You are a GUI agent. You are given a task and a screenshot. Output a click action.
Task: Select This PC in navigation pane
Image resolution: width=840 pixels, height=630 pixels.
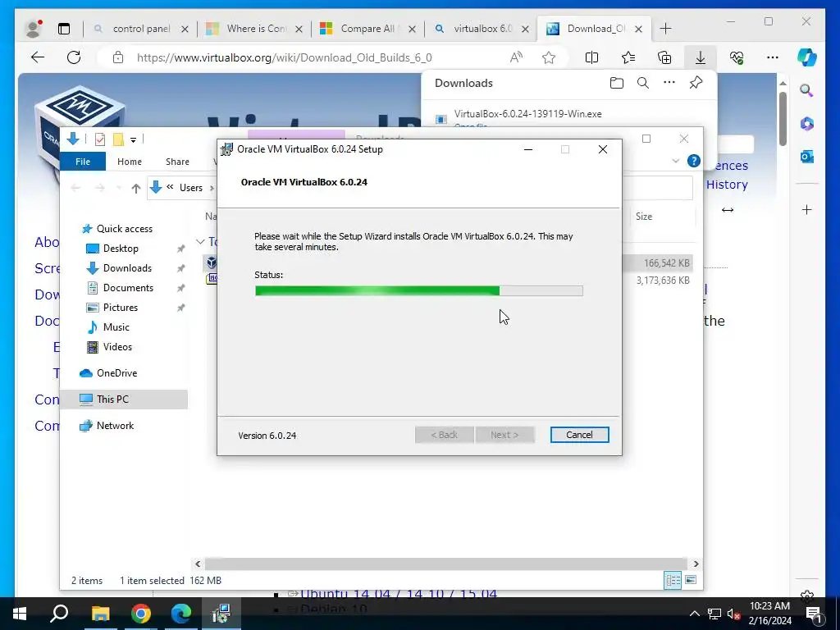125,399
